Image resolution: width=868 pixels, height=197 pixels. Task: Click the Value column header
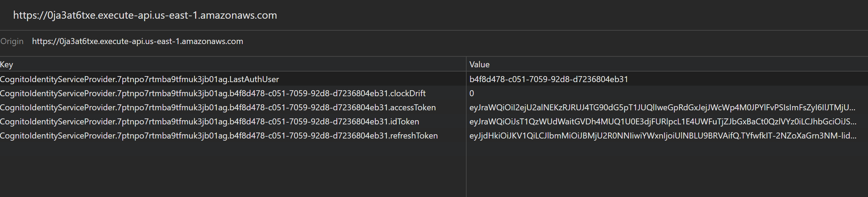[x=667, y=64]
